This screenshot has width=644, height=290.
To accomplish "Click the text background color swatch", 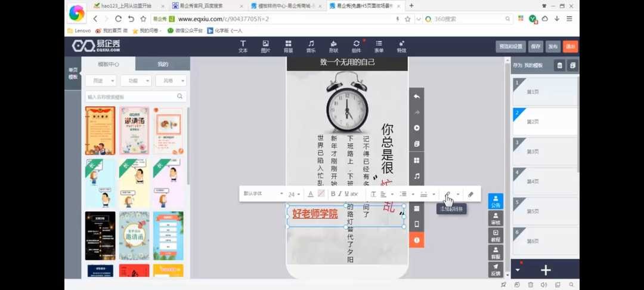I will (x=321, y=194).
